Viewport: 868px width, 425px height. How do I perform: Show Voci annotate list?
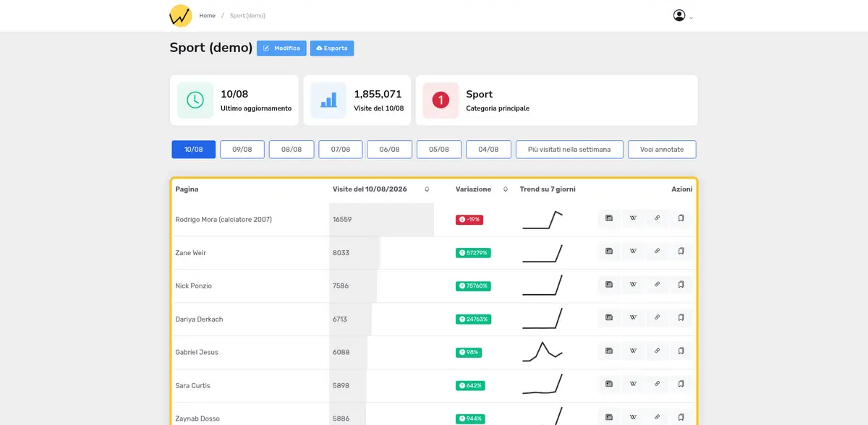pyautogui.click(x=662, y=150)
